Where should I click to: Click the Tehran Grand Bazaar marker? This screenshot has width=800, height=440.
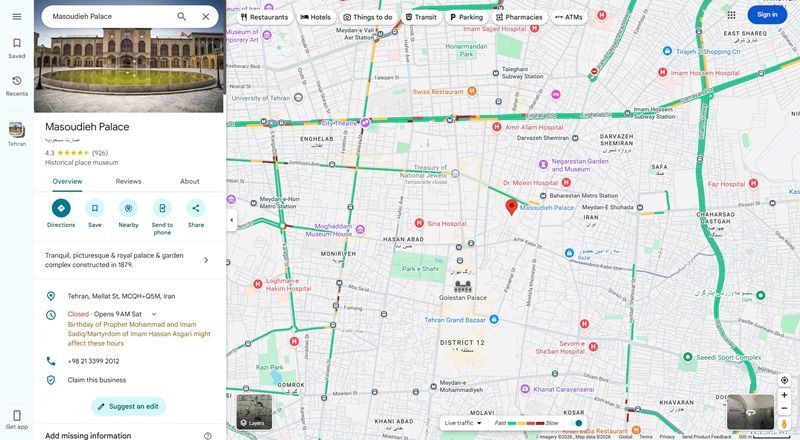click(x=493, y=320)
